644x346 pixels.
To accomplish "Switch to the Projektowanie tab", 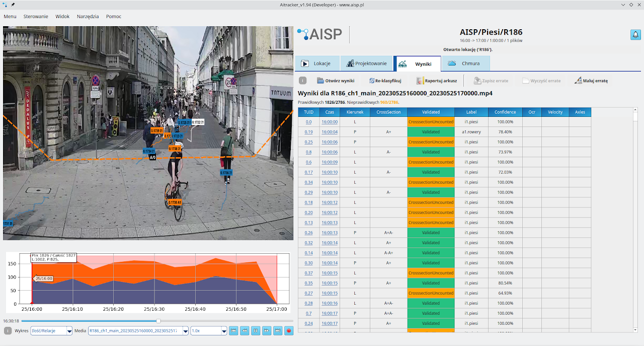I will (366, 63).
